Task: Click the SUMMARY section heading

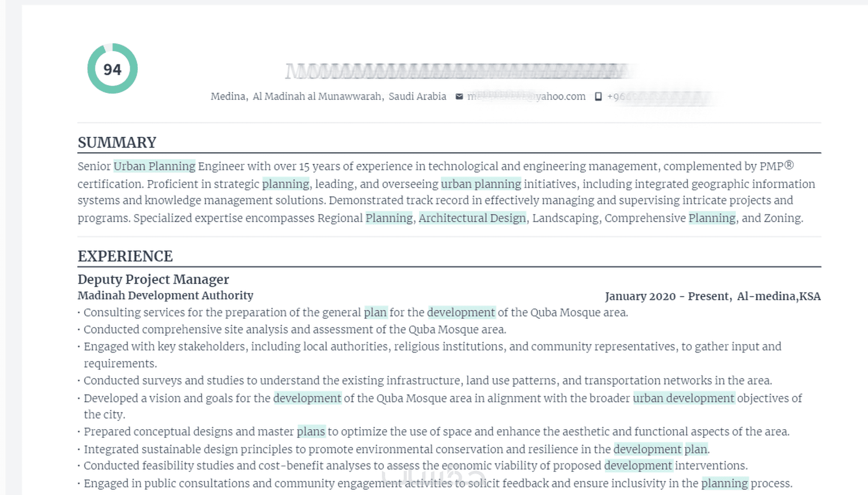Action: (117, 142)
